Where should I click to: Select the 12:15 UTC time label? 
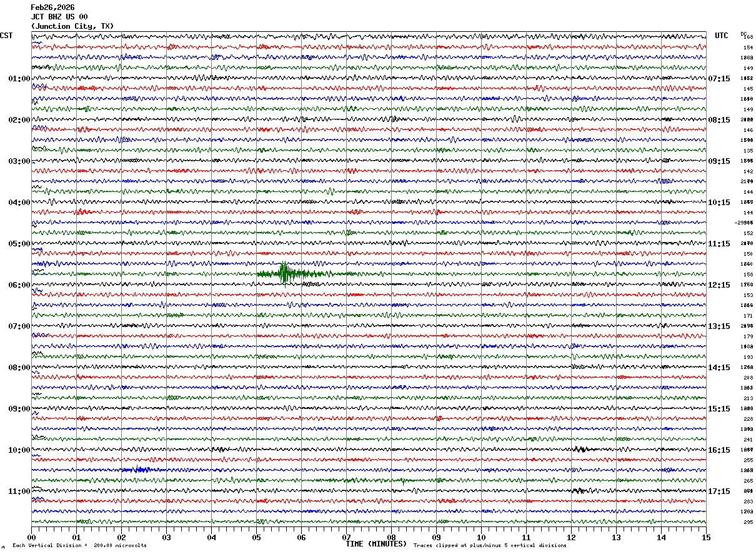719,285
